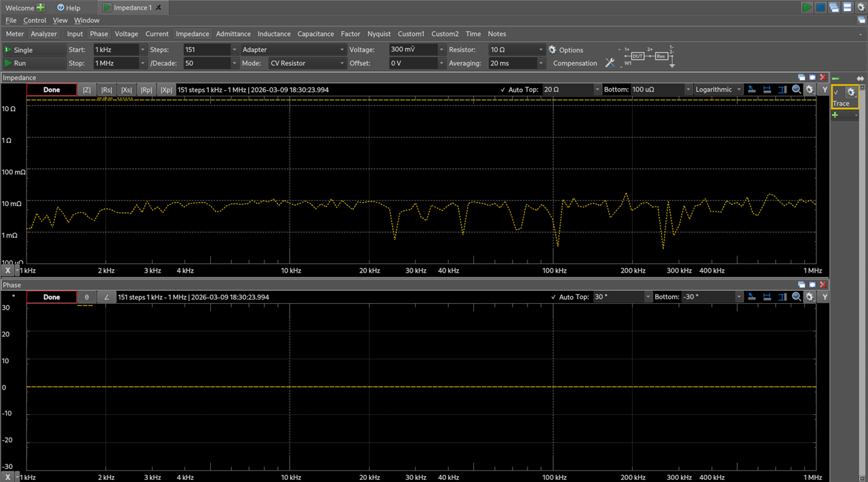Toggle Auto scaling checkbox in Phase plot
Screen dimensions: 868x482
coord(553,297)
